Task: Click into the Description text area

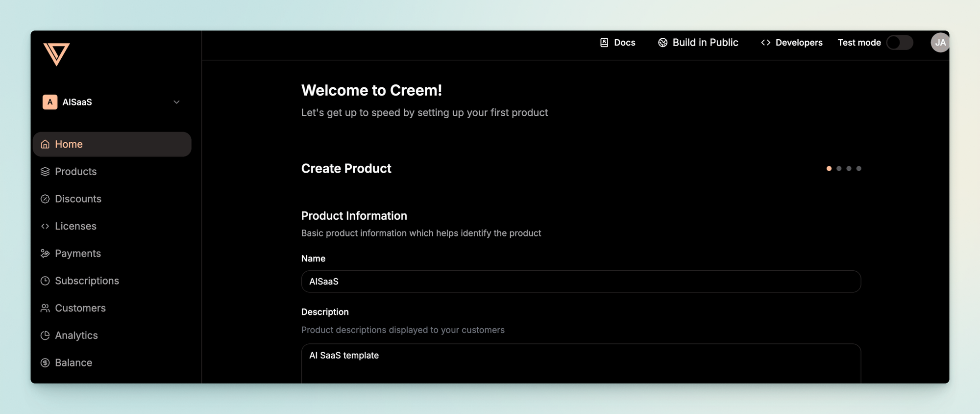Action: point(581,363)
